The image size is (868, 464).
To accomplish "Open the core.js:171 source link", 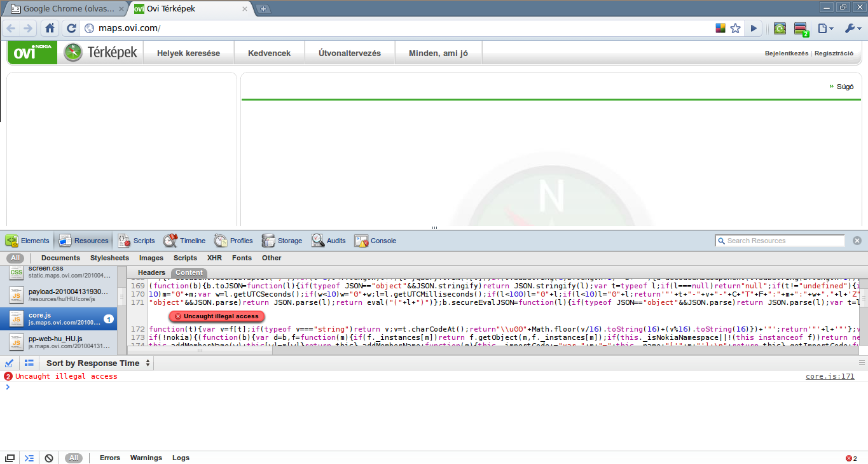I will 830,376.
